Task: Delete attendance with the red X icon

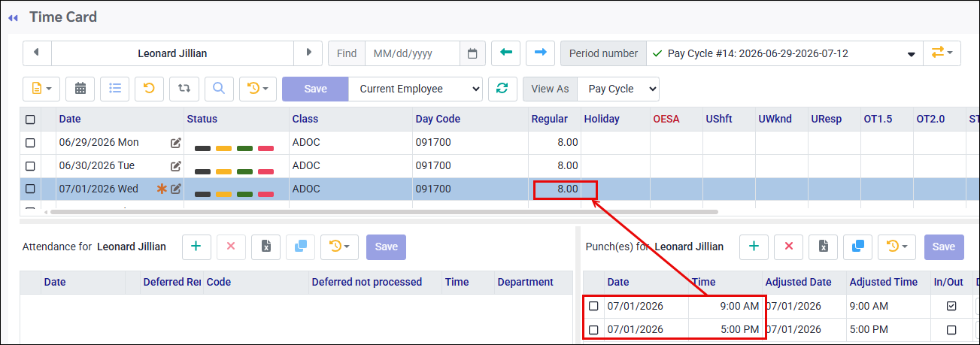Action: pyautogui.click(x=231, y=247)
